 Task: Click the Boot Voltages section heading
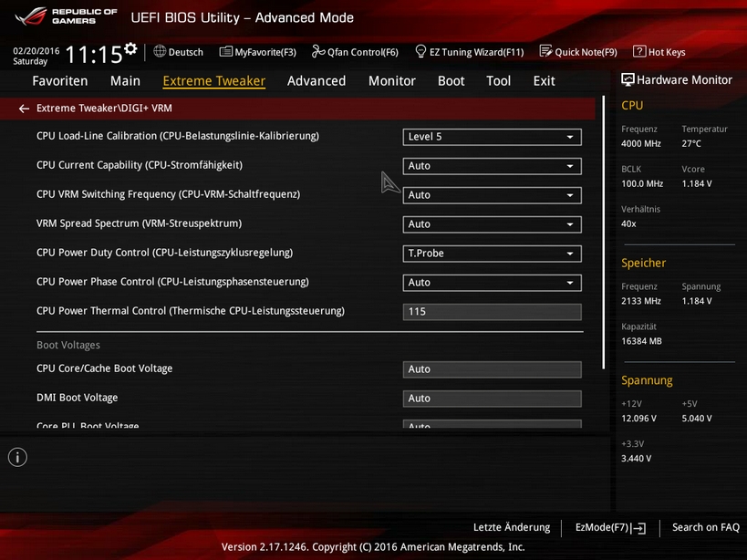click(x=68, y=346)
